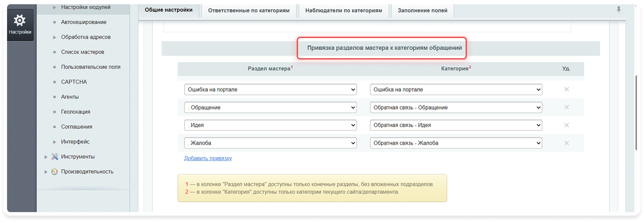Open Обработка адресов in sidebar

click(86, 37)
